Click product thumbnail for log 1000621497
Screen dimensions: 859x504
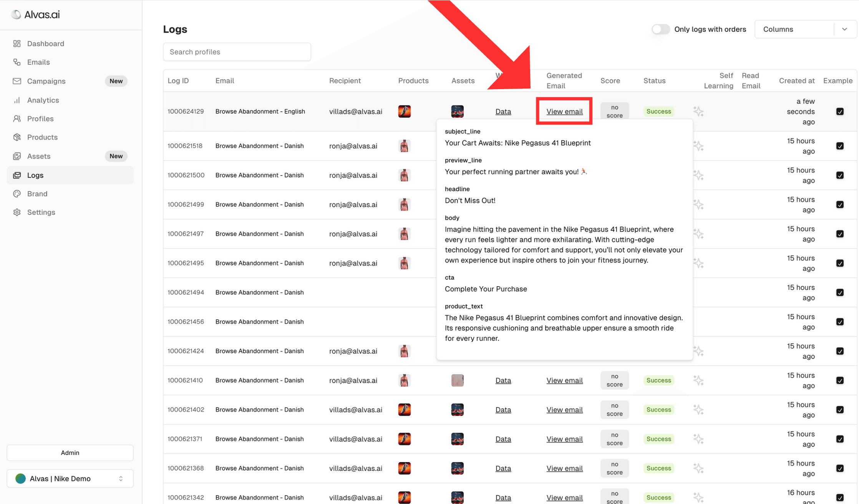pyautogui.click(x=404, y=234)
